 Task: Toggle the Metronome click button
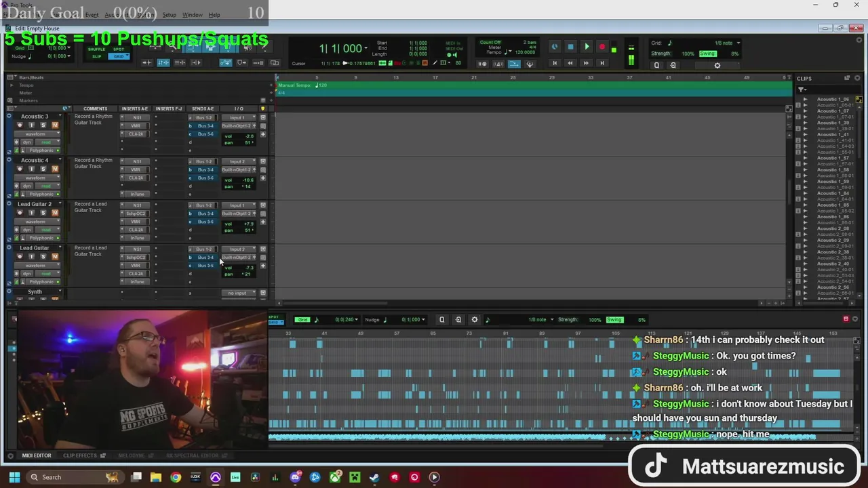pyautogui.click(x=498, y=64)
